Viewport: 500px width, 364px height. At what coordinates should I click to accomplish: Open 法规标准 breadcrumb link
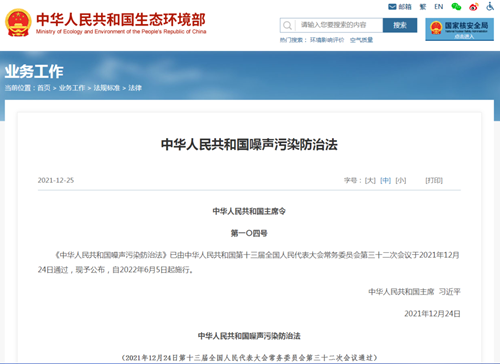(x=107, y=88)
